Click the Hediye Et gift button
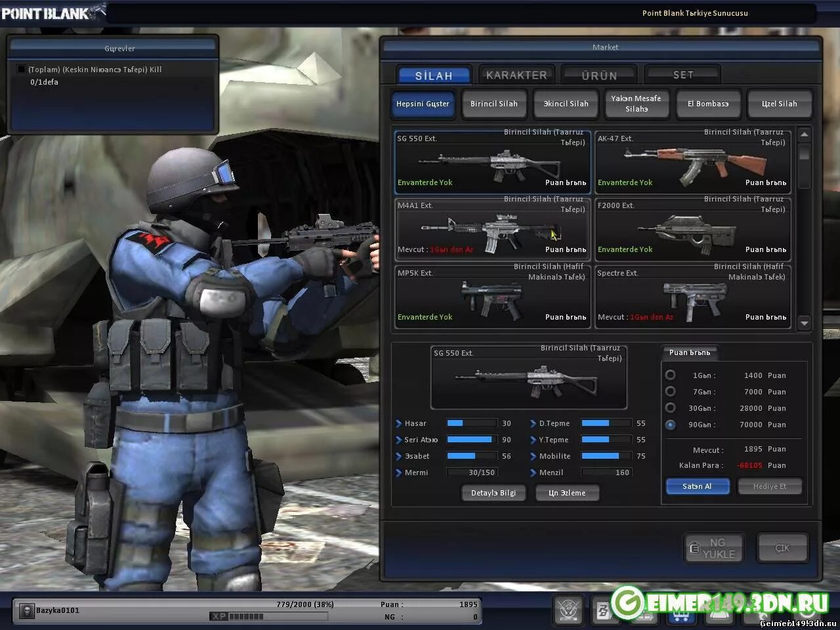The width and height of the screenshot is (840, 630). coord(769,486)
